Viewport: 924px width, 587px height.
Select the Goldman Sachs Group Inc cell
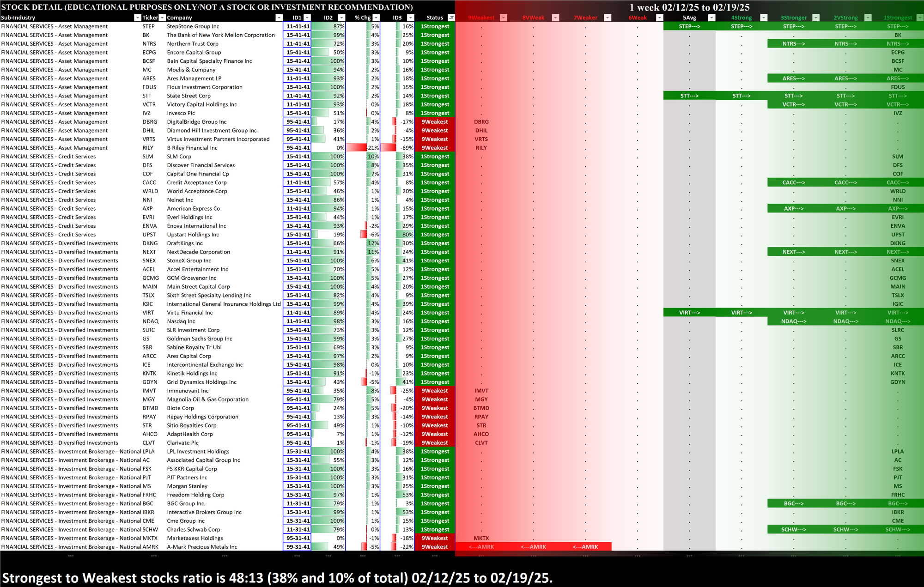[200, 339]
